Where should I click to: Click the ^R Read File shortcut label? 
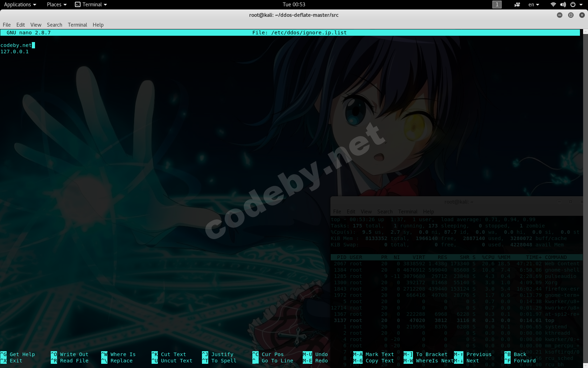[70, 361]
